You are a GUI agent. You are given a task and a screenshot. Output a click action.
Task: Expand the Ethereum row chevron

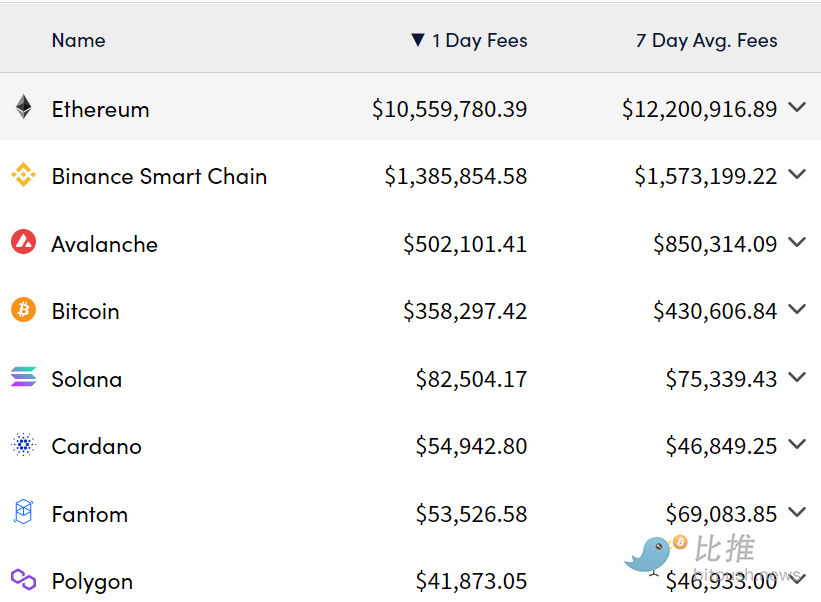coord(797,107)
